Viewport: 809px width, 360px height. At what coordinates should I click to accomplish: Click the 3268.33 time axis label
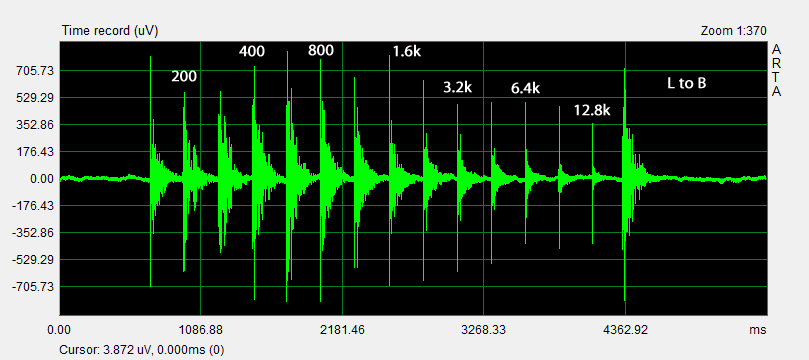(x=483, y=330)
